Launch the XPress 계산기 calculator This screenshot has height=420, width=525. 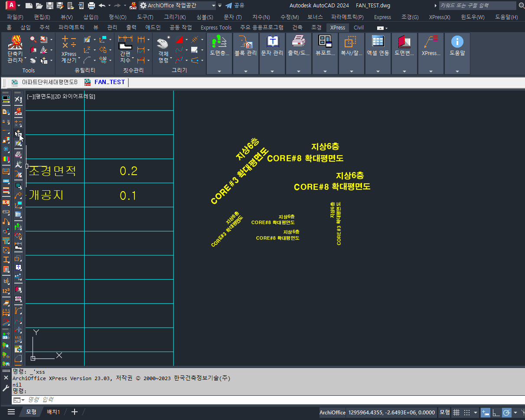click(x=68, y=49)
